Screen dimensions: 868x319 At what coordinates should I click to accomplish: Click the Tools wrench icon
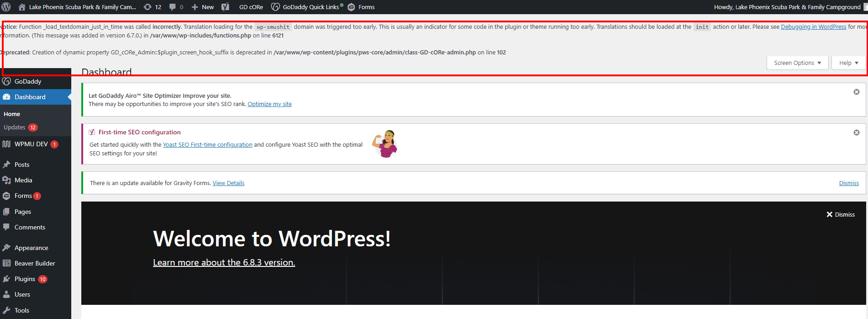6,310
